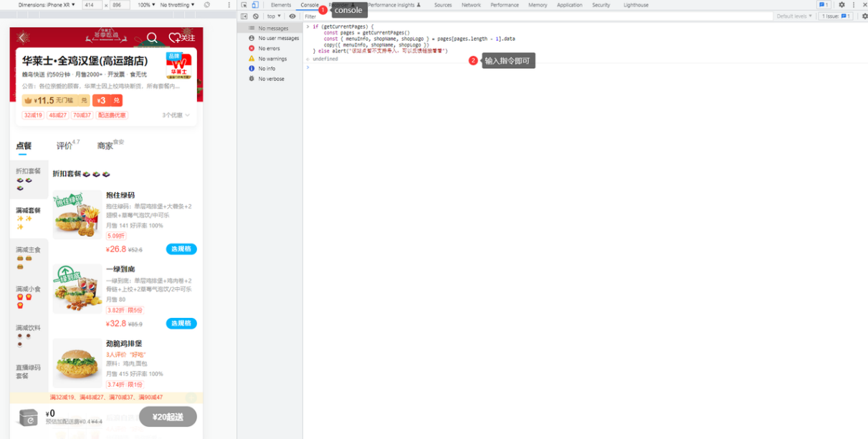
Task: Click the rotate screen icon in device toolbar
Action: click(207, 5)
